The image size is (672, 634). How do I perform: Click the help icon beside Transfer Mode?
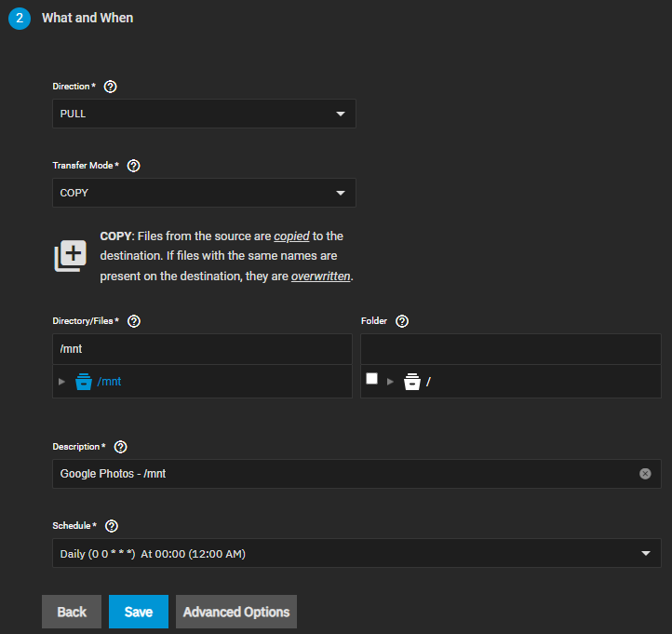pos(133,166)
